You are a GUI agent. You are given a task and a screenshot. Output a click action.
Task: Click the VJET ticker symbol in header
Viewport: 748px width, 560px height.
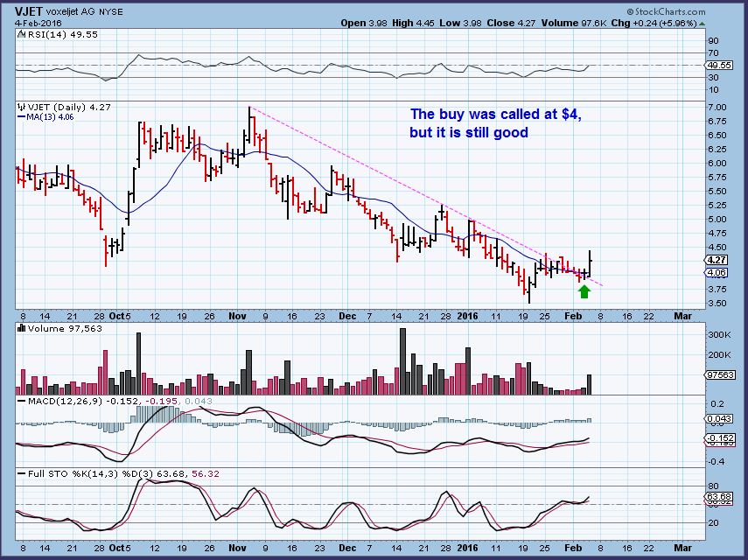coord(29,11)
